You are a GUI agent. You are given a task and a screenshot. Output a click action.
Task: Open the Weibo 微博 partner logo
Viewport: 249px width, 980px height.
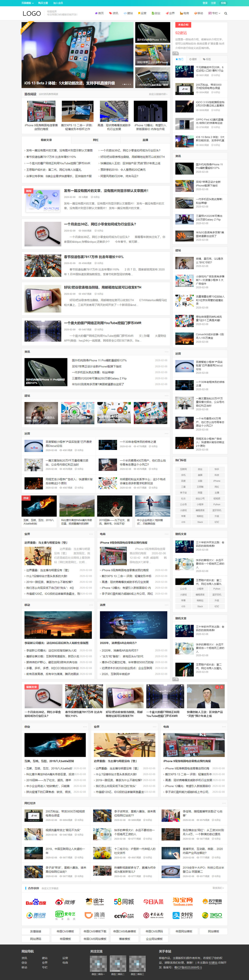point(65,902)
